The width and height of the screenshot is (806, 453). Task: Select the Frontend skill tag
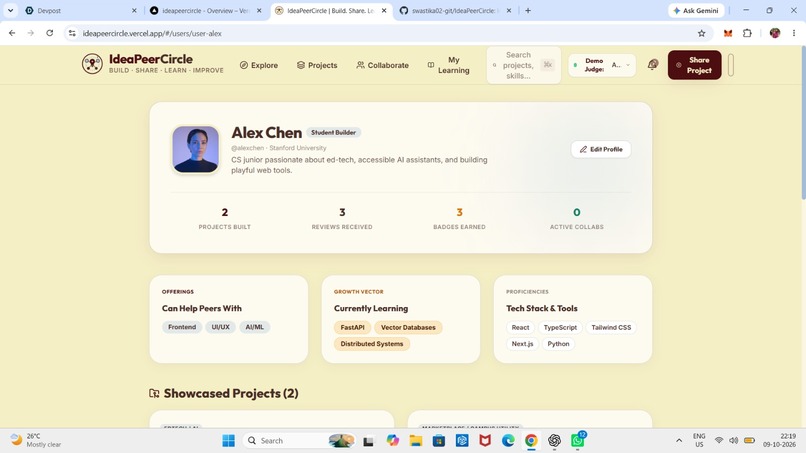click(x=182, y=327)
